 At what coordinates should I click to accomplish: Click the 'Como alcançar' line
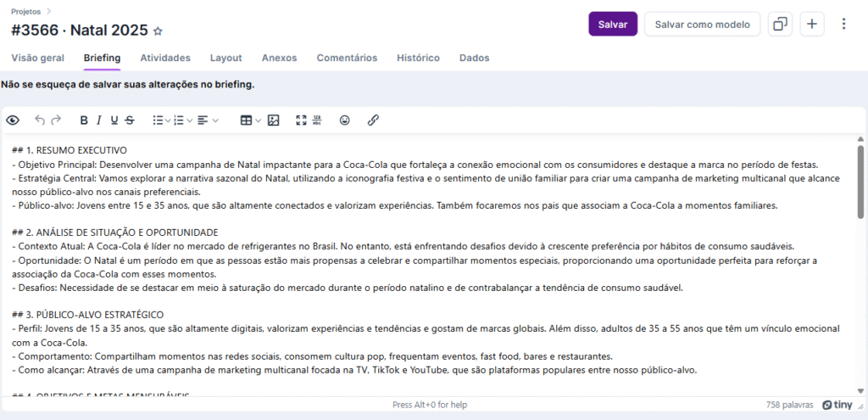coord(353,370)
